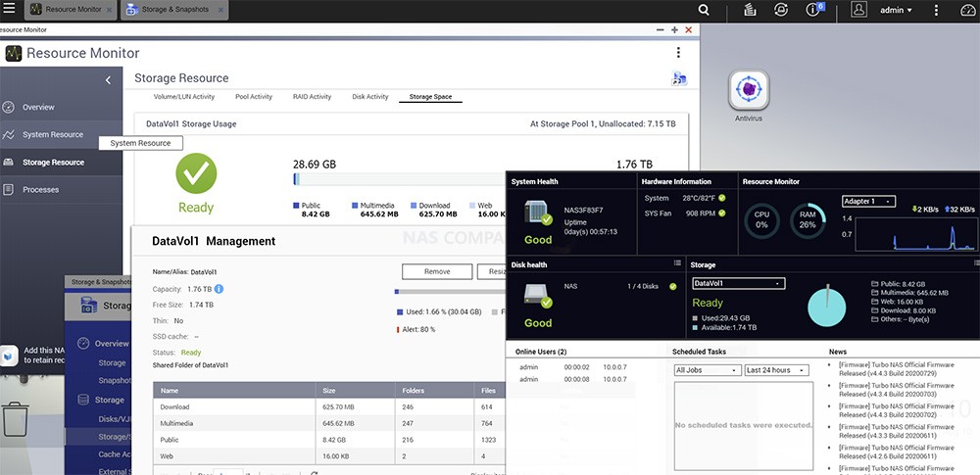This screenshot has height=475, width=980.
Task: Click the storage pie chart
Action: click(827, 307)
